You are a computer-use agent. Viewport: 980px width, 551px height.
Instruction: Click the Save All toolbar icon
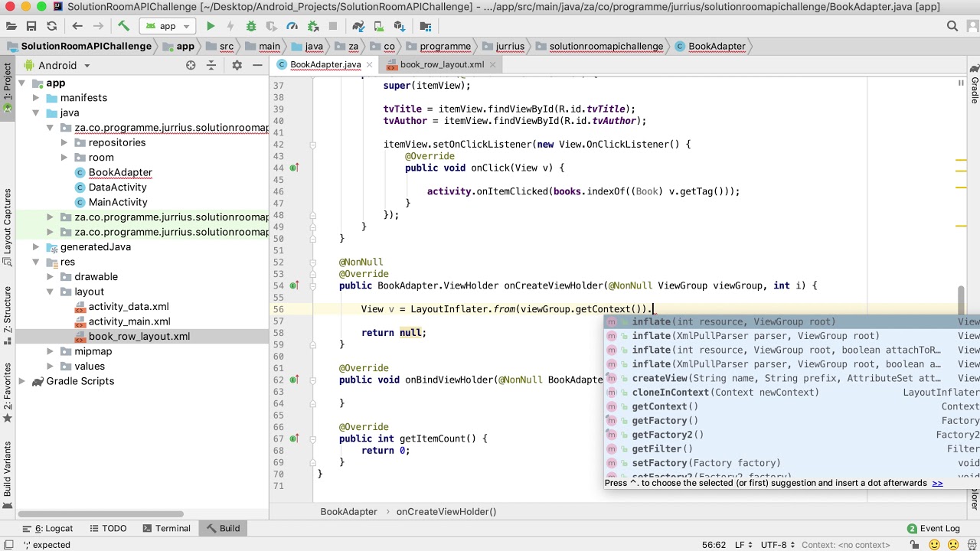point(31,26)
